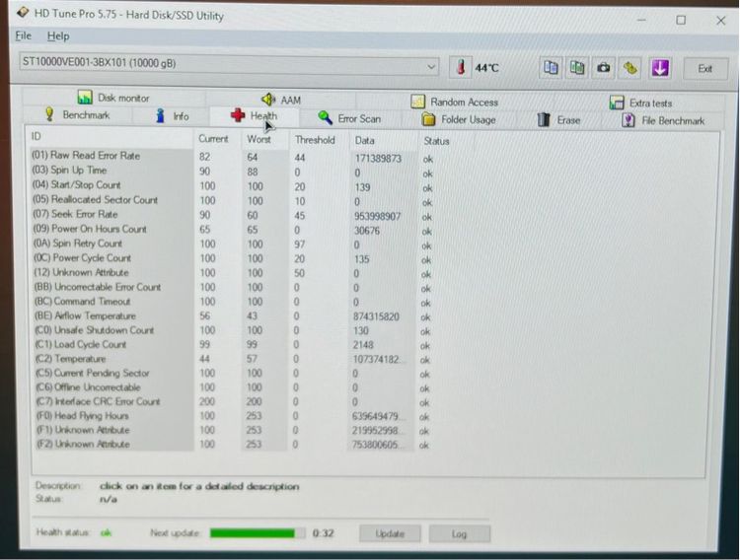Click the ID column header
This screenshot has width=740, height=560.
37,136
